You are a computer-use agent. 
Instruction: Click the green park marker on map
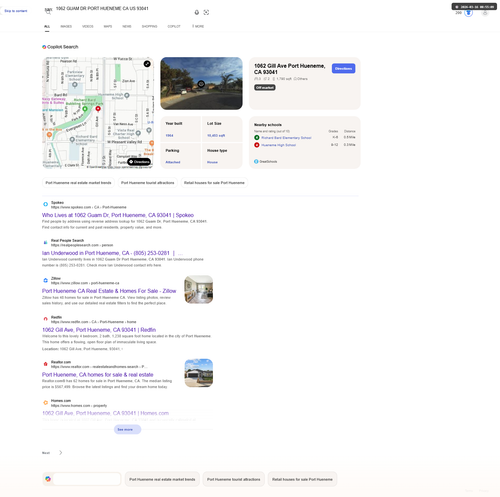[x=85, y=109]
